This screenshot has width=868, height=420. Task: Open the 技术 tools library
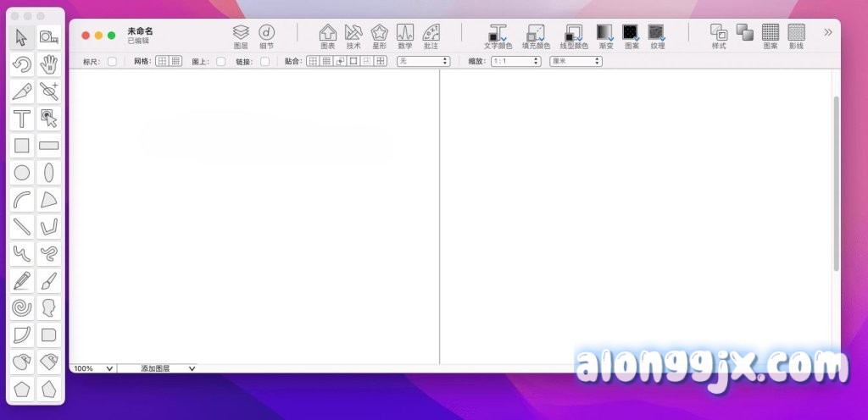point(353,36)
